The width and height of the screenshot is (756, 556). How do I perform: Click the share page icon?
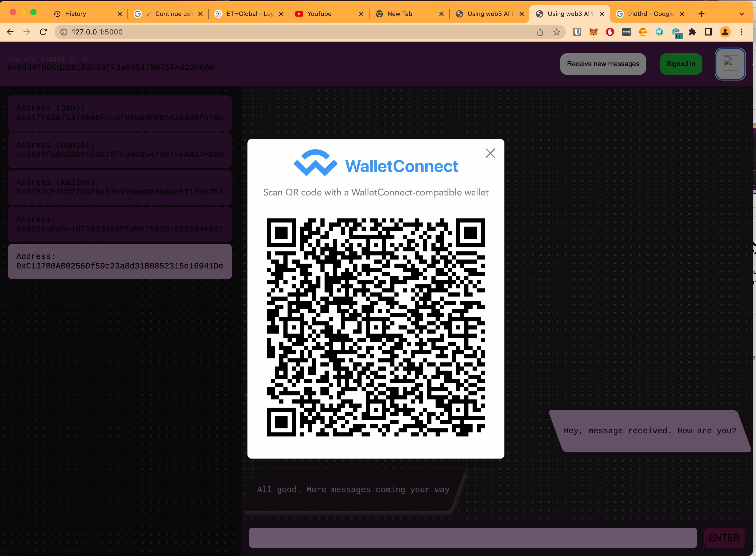point(540,32)
